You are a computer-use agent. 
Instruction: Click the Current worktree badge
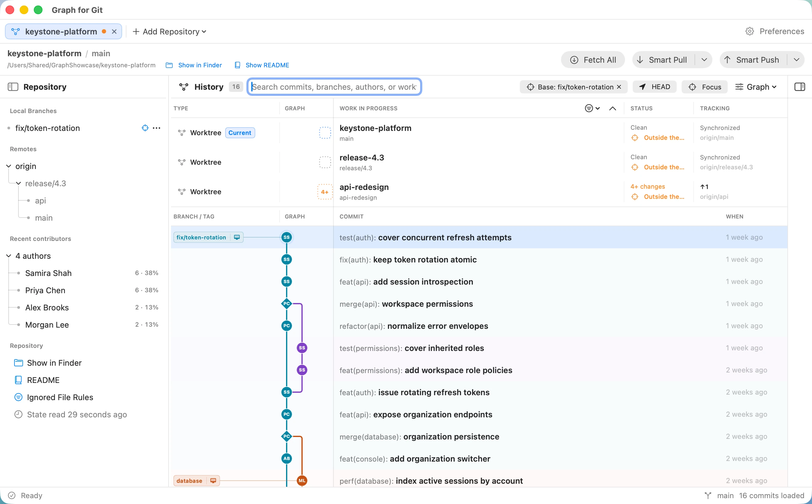click(x=240, y=133)
